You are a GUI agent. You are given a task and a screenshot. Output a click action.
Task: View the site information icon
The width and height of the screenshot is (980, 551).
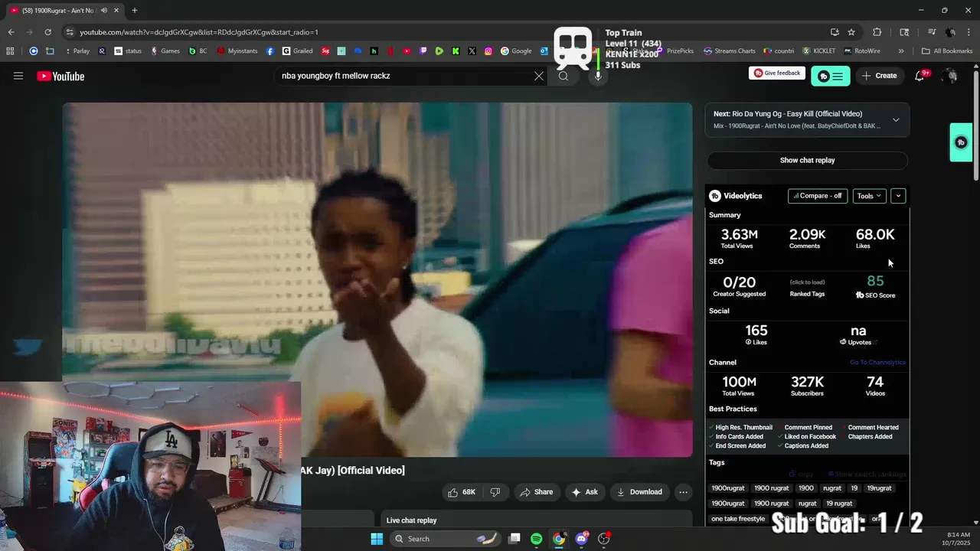point(70,32)
